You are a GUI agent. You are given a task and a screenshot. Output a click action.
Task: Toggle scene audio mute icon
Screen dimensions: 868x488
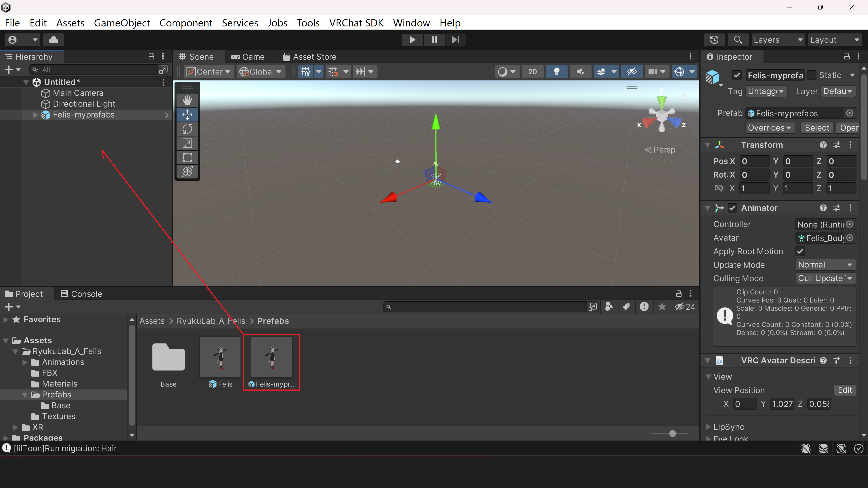[580, 71]
